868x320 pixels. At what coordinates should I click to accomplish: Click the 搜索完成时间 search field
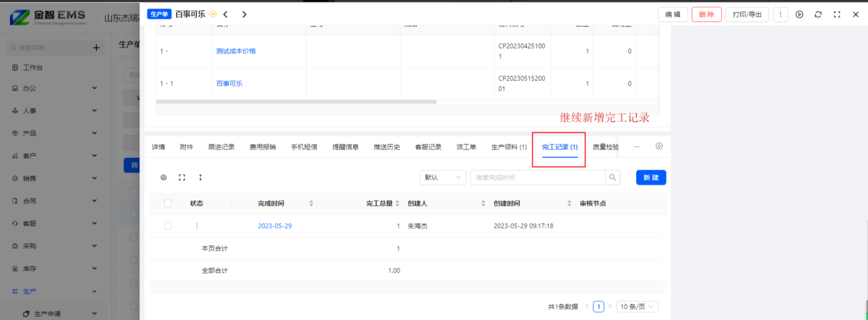pyautogui.click(x=537, y=177)
